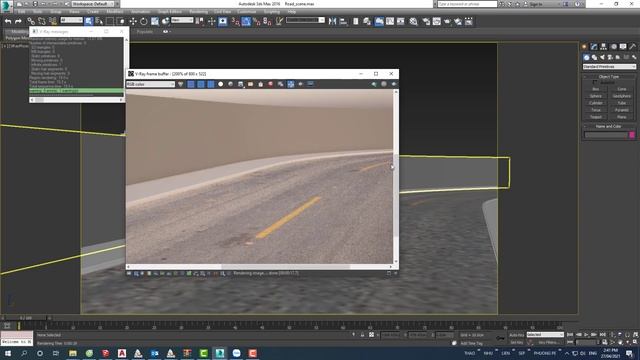Screen dimensions: 640x360
Task: Open the Rendering menu
Action: coord(198,12)
